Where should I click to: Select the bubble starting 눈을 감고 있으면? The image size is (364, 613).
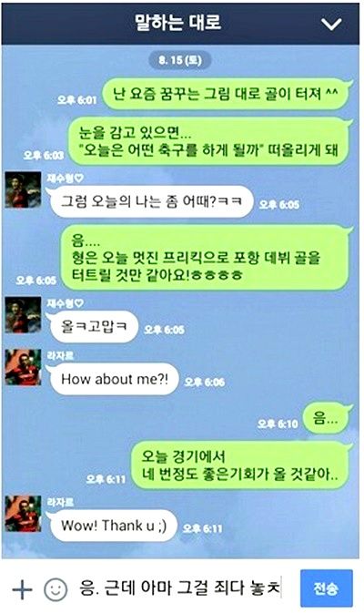click(x=208, y=141)
